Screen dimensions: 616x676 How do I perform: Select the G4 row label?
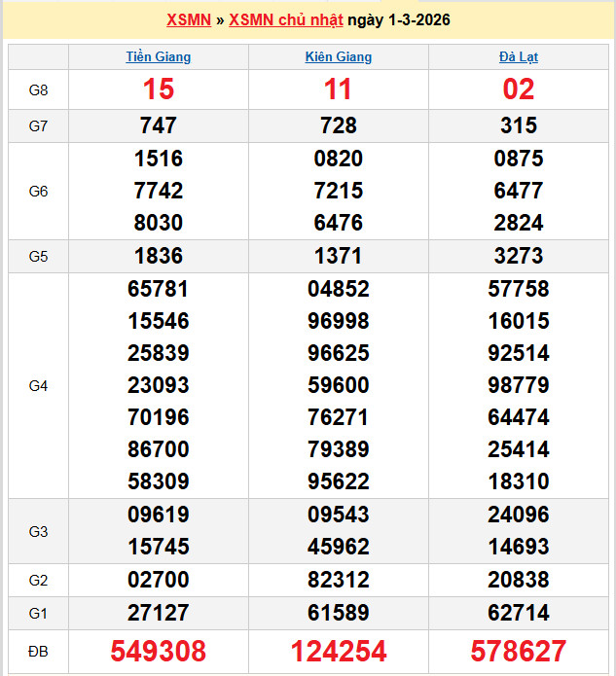point(39,386)
